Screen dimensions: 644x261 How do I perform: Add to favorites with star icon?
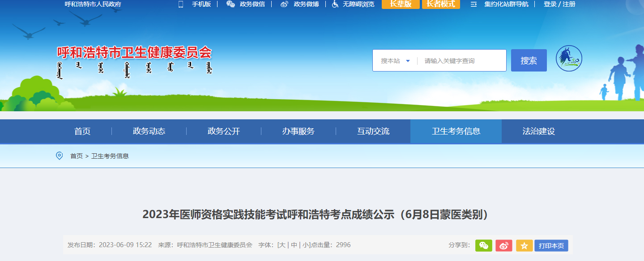coord(524,245)
